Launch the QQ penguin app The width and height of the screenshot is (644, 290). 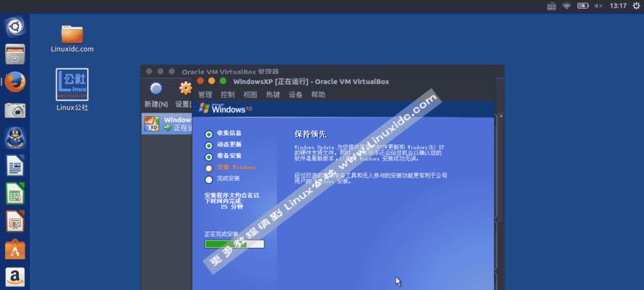click(15, 138)
